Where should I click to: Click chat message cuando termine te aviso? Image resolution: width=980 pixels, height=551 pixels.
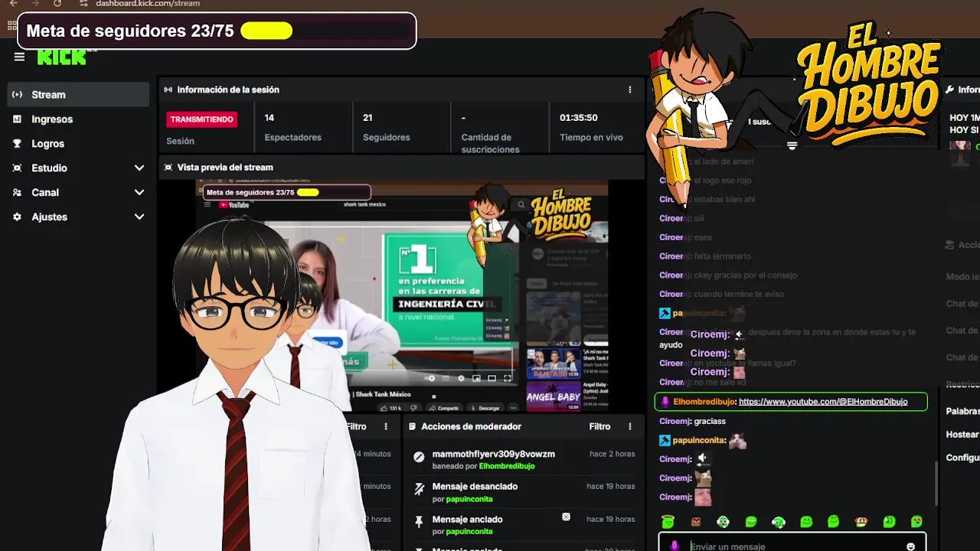[739, 295]
